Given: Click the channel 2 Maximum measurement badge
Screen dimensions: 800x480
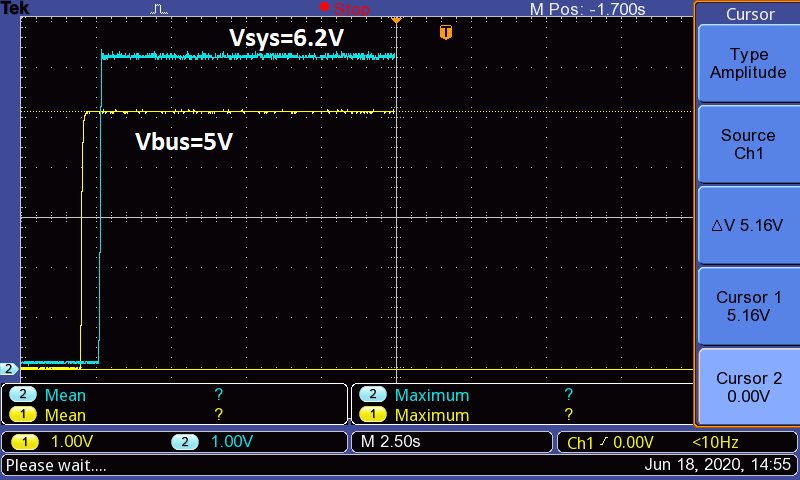Looking at the screenshot, I should click(372, 394).
